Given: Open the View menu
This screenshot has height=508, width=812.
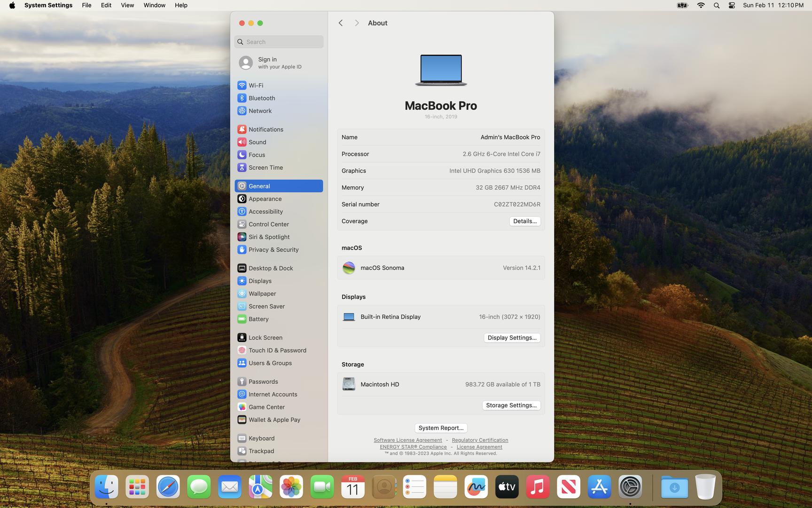Looking at the screenshot, I should pyautogui.click(x=127, y=6).
